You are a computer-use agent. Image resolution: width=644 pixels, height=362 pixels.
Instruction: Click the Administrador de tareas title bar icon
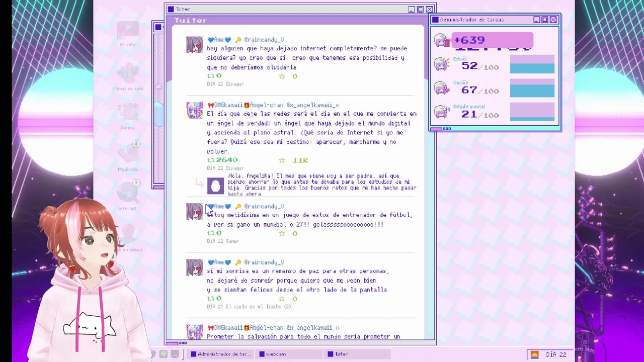click(x=435, y=20)
